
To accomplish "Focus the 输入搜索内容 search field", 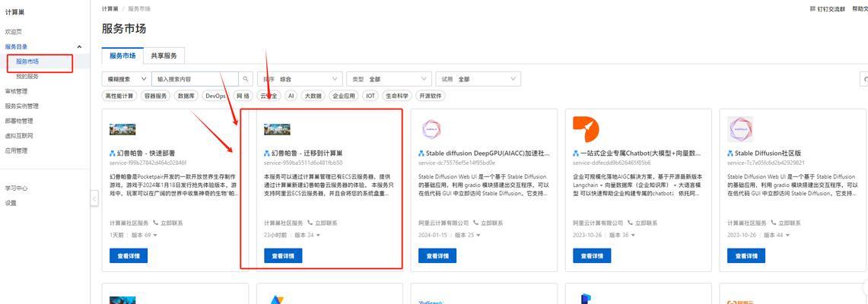I will [195, 79].
